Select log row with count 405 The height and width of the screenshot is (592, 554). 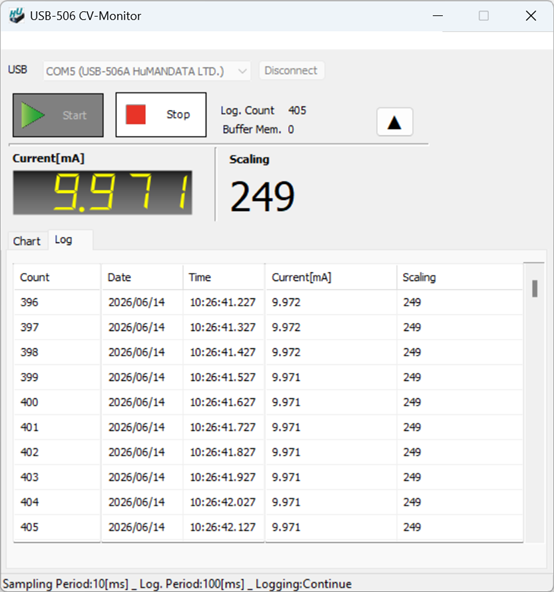coord(269,527)
